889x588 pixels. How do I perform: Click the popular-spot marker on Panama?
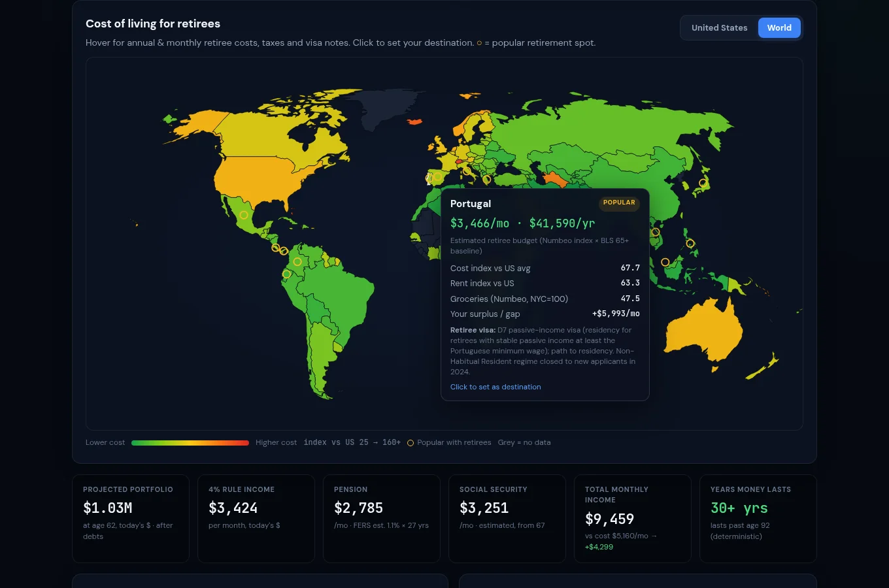click(x=284, y=251)
